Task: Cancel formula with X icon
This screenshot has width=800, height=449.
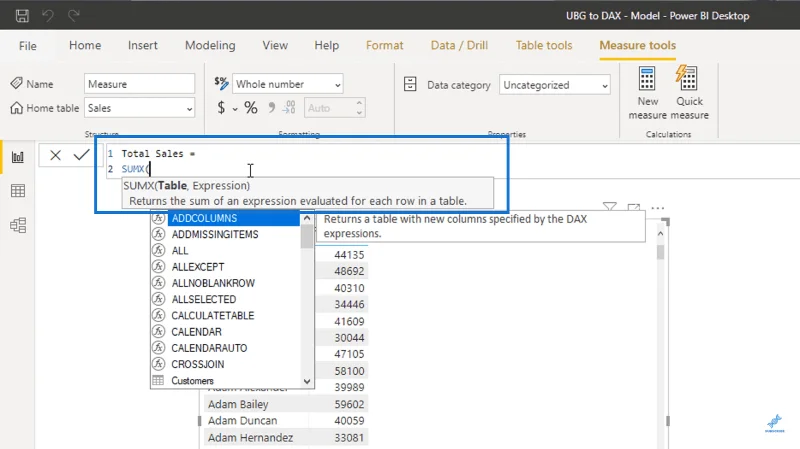Action: click(x=56, y=155)
